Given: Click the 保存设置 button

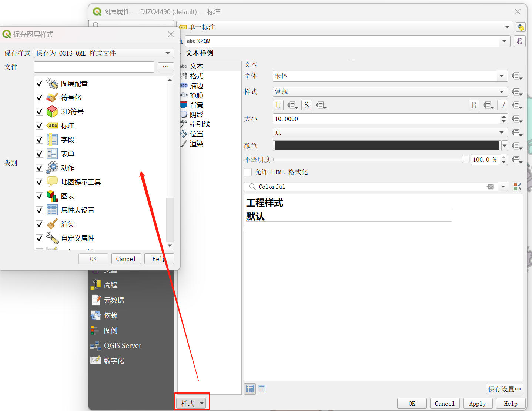Looking at the screenshot, I should (x=505, y=389).
